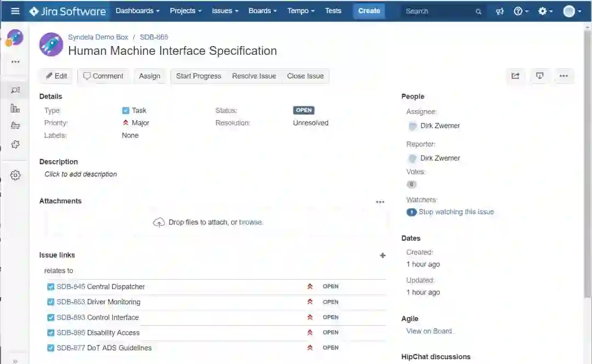Click the Edit button
The width and height of the screenshot is (592, 364).
[56, 76]
